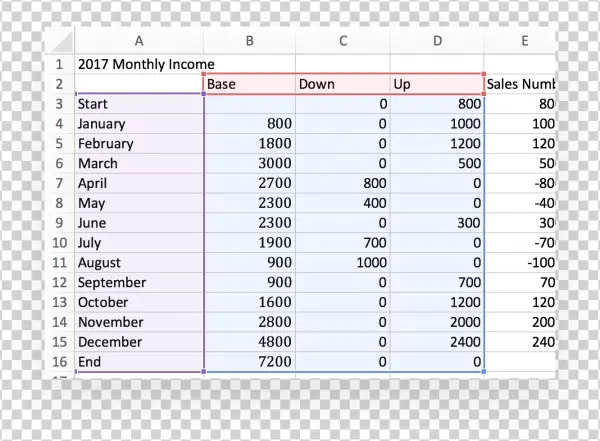Click March's Base value 3000
Image resolution: width=600 pixels, height=441 pixels.
click(249, 163)
